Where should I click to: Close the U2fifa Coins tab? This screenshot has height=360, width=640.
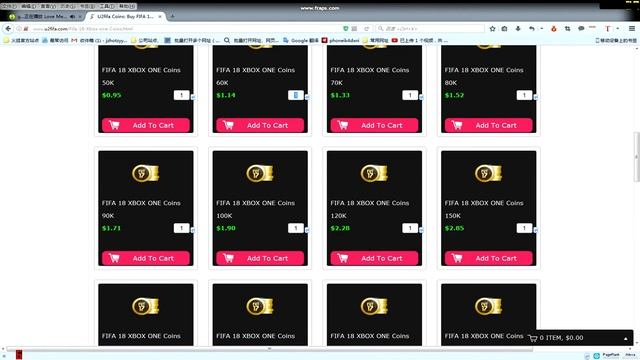click(x=160, y=17)
